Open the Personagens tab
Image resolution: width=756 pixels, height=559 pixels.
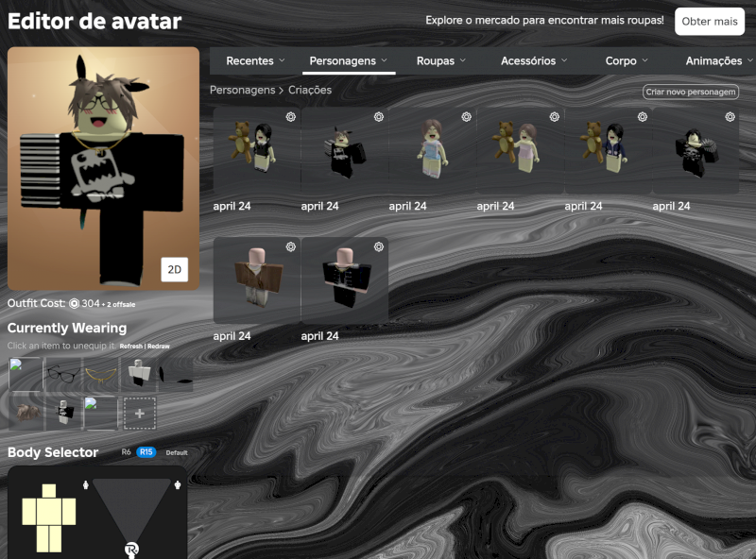tap(342, 60)
